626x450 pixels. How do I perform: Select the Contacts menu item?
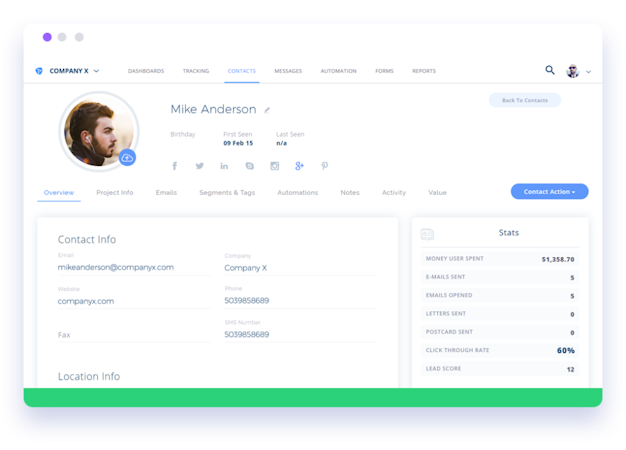click(242, 71)
